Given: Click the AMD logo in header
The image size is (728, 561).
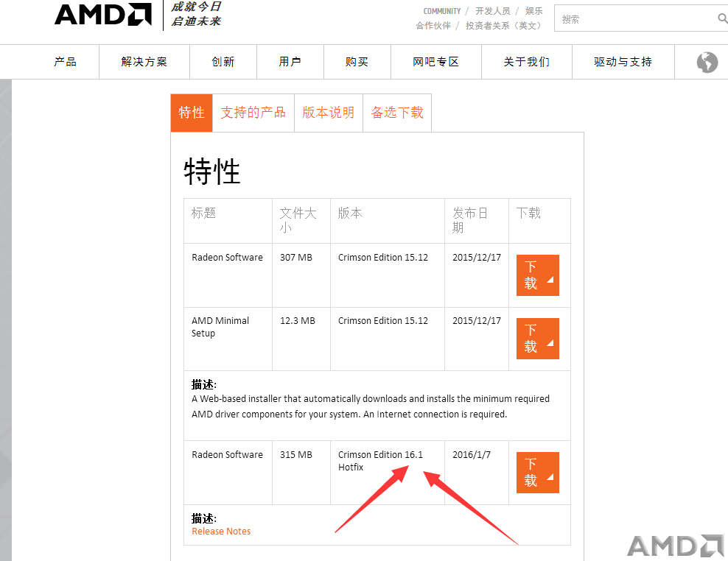Looking at the screenshot, I should (103, 15).
